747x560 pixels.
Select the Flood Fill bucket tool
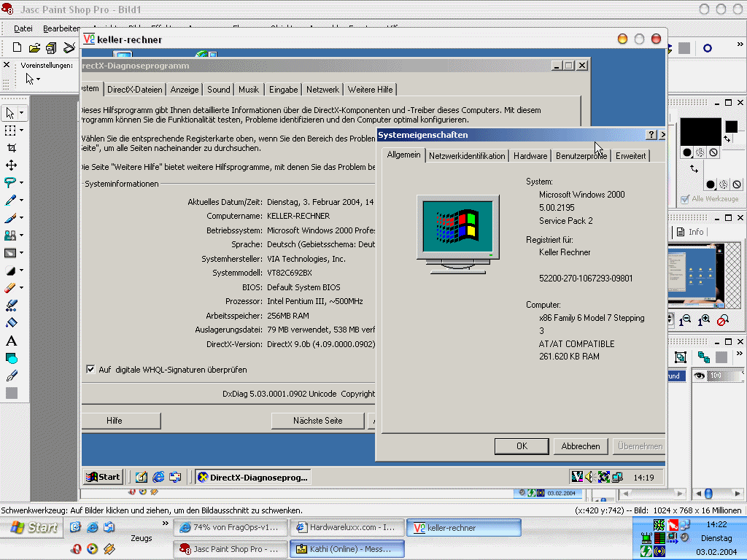[x=12, y=323]
